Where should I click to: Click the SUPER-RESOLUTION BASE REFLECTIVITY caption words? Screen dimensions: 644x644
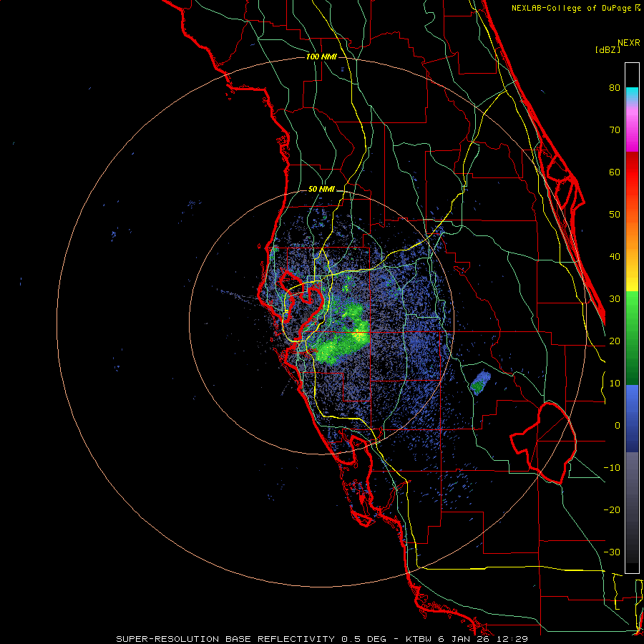(x=224, y=639)
